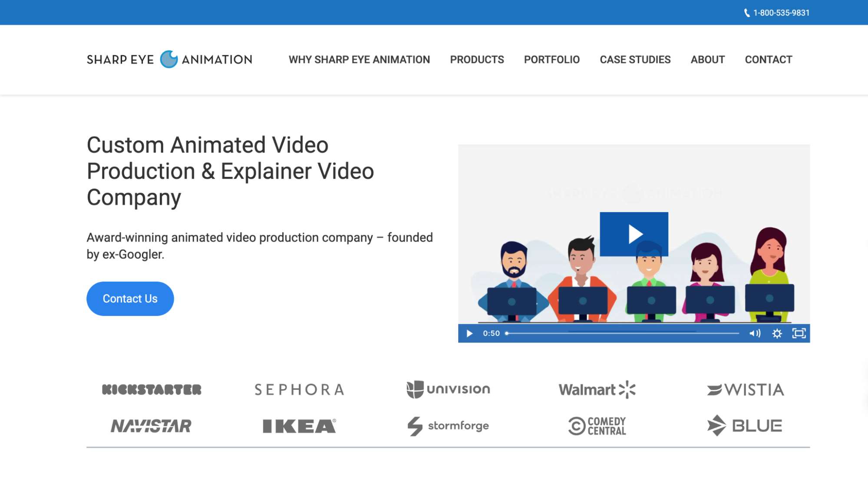Call the 1-800-535-9831 phone link
The height and width of the screenshot is (481, 868).
(x=781, y=13)
